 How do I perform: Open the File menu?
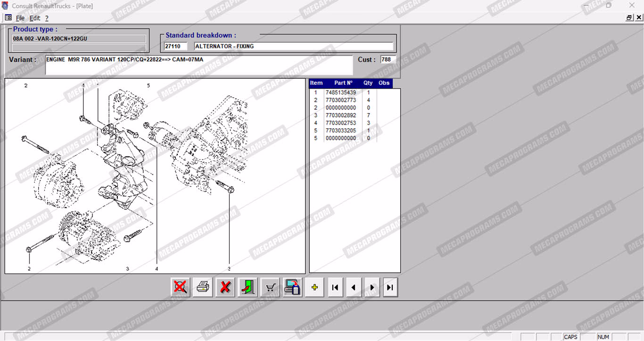click(x=20, y=18)
